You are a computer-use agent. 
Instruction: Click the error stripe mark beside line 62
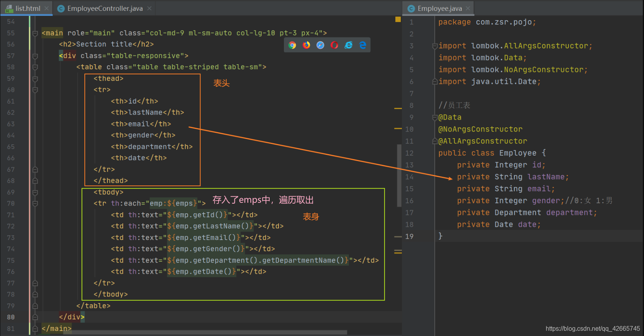point(398,108)
